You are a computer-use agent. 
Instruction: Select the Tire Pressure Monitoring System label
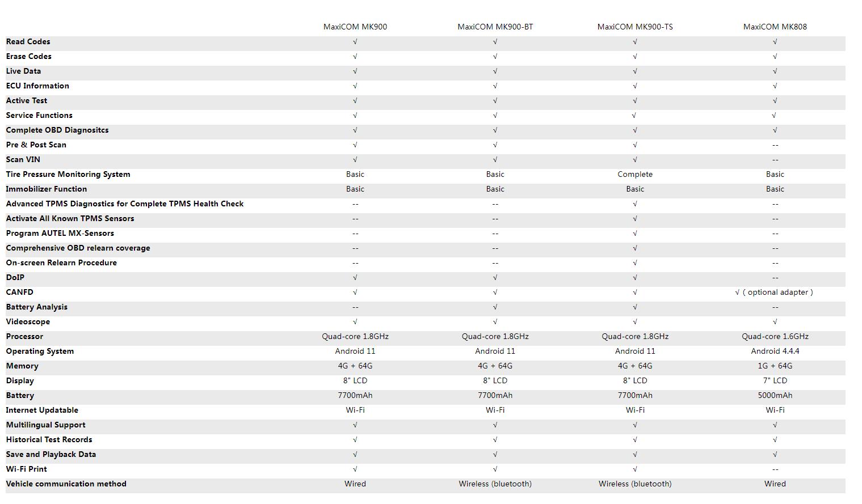[x=68, y=174]
